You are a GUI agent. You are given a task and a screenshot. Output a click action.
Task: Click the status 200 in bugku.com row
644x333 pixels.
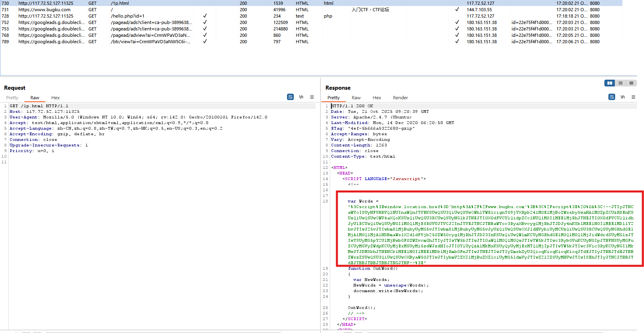pyautogui.click(x=243, y=10)
